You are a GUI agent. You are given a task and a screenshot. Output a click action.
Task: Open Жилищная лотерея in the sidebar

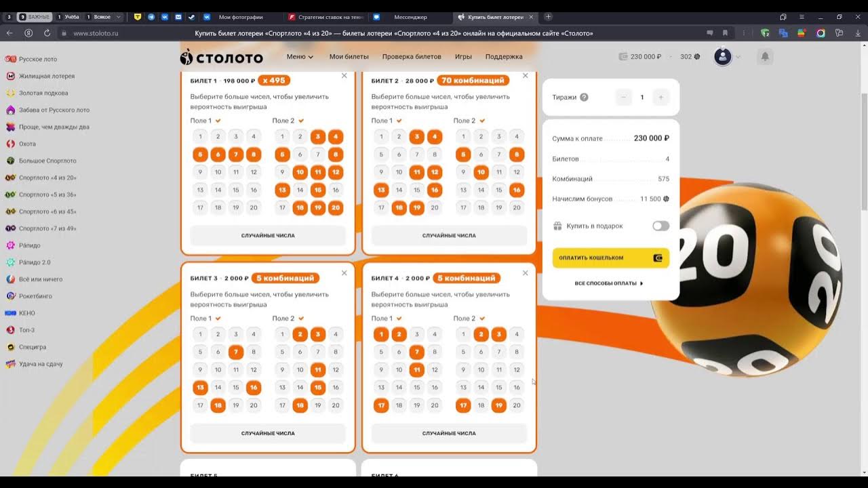click(x=40, y=76)
